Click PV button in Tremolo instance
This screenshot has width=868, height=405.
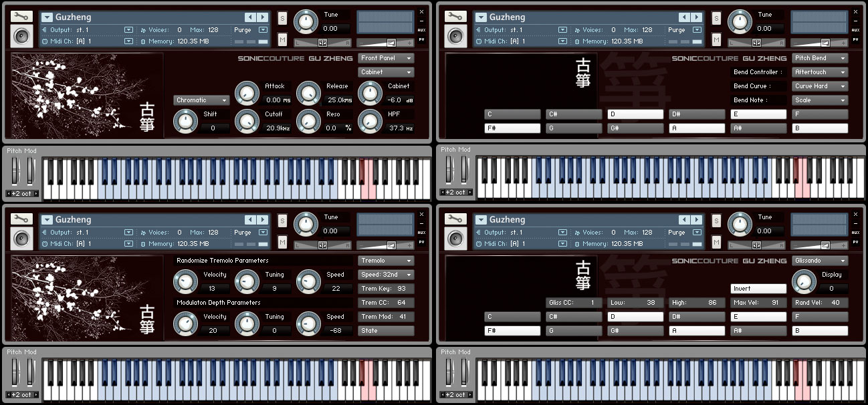(x=421, y=241)
